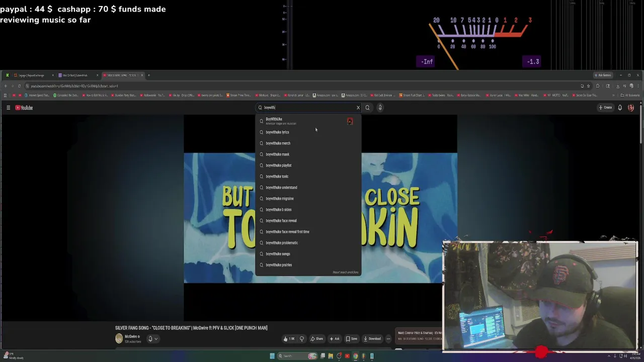Choose suggestion boywithuke prairies
The image size is (644, 362).
click(308, 265)
